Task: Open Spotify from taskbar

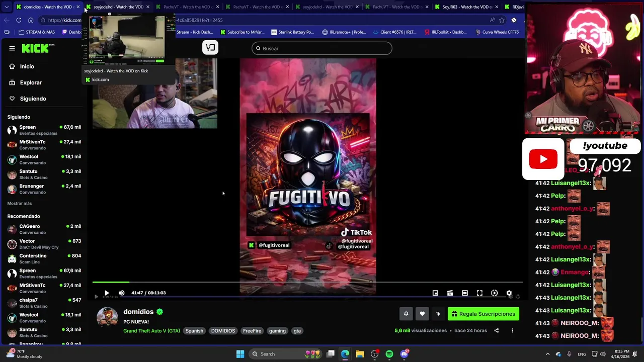Action: [389, 354]
